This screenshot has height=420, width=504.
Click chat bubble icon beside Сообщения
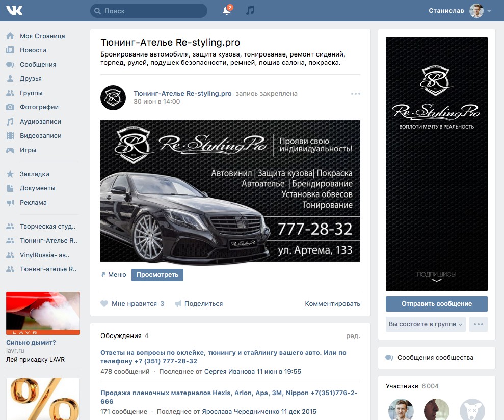10,64
